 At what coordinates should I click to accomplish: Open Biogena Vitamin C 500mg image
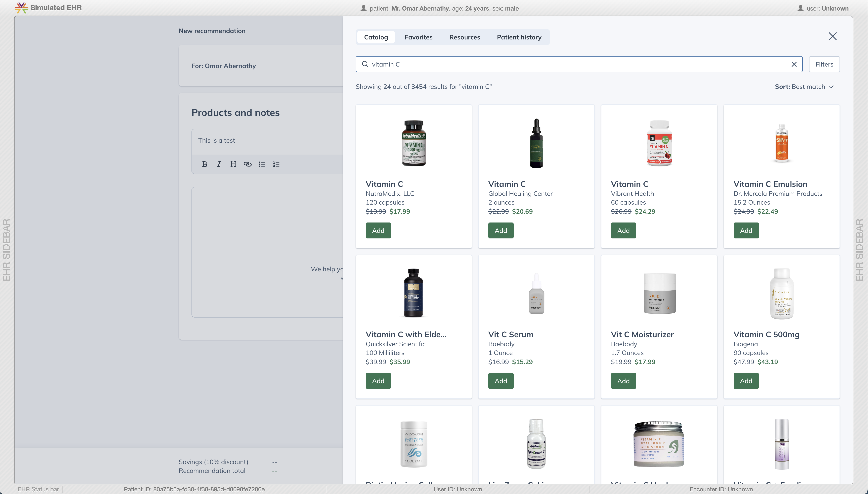[x=782, y=293]
